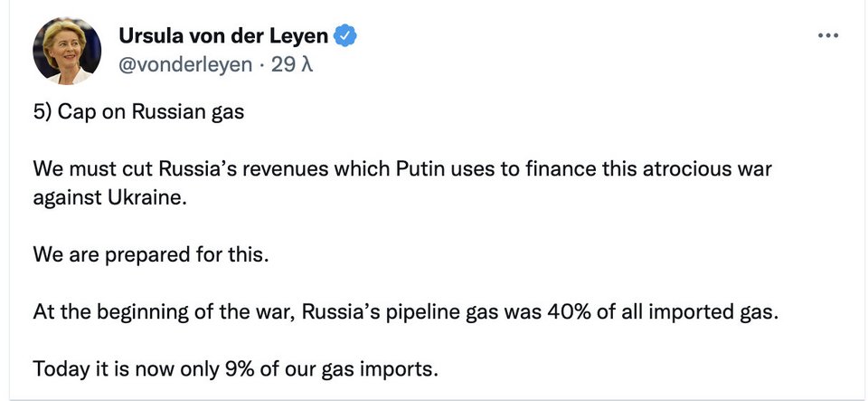Open Ursula von der Leyen's profile photo
868x401 pixels.
tap(67, 51)
